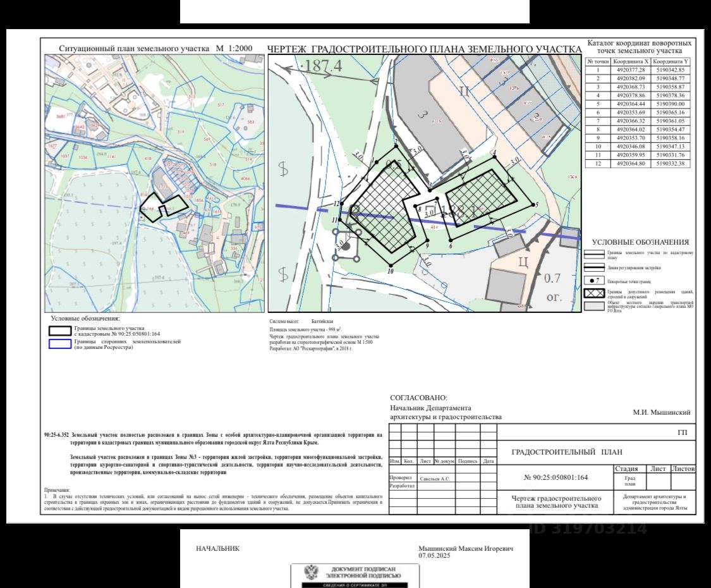The height and width of the screenshot is (588, 711).
Task: Click the situational plan map thumbnail's outlined plot
Action: pyautogui.click(x=164, y=207)
